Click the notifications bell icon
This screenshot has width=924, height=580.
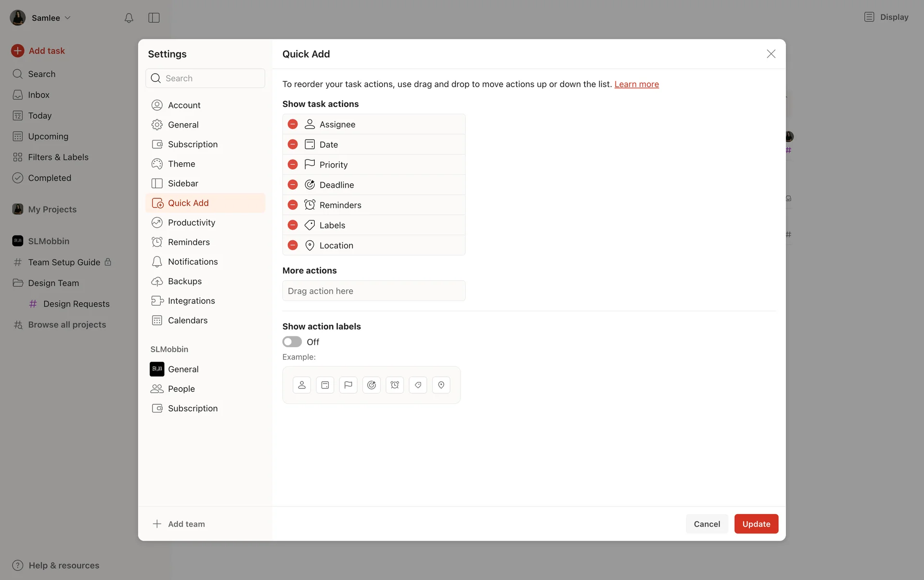click(x=128, y=18)
